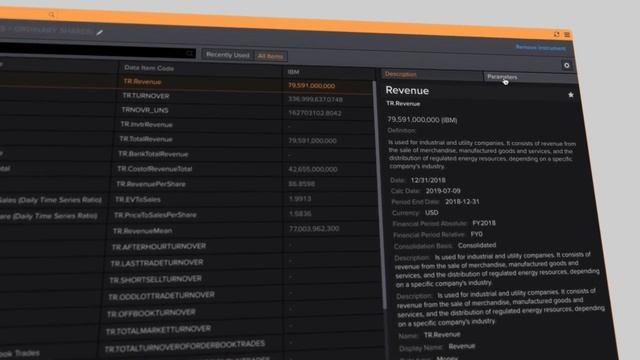Select the TR.InvtrRevenue row
This screenshot has width=640, height=360.
click(x=186, y=125)
